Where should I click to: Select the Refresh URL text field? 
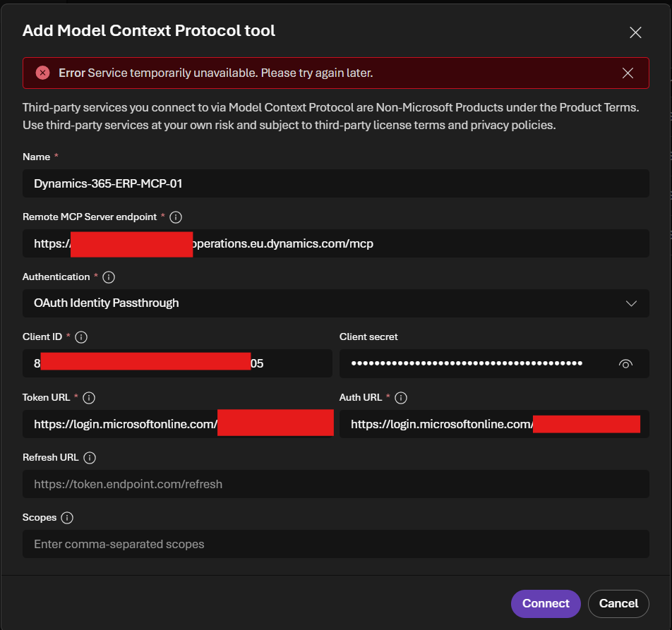(335, 485)
